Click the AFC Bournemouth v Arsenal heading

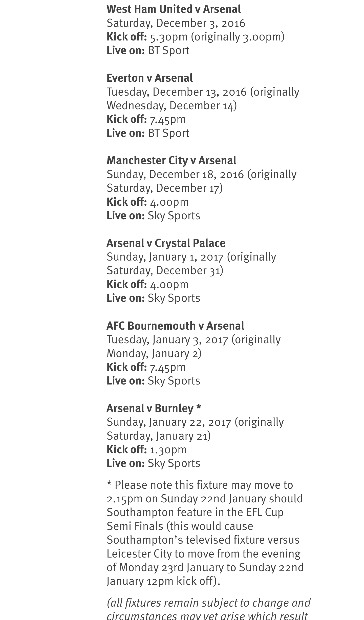click(x=175, y=326)
